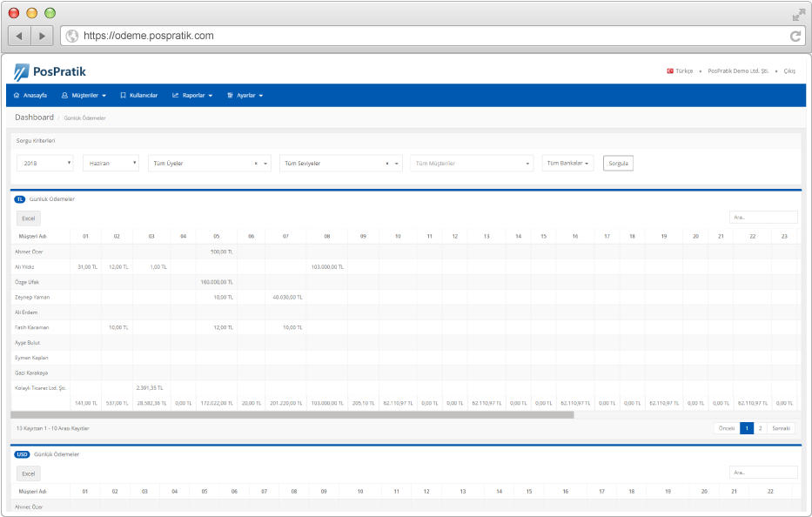Click the 172.022,00 TL total cell
The width and height of the screenshot is (812, 517).
pyautogui.click(x=217, y=403)
